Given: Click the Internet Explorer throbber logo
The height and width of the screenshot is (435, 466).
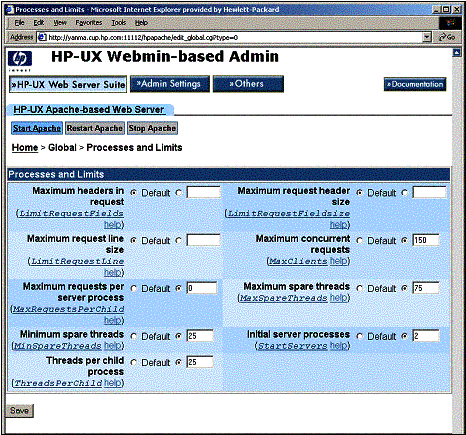Looking at the screenshot, I should (x=450, y=23).
